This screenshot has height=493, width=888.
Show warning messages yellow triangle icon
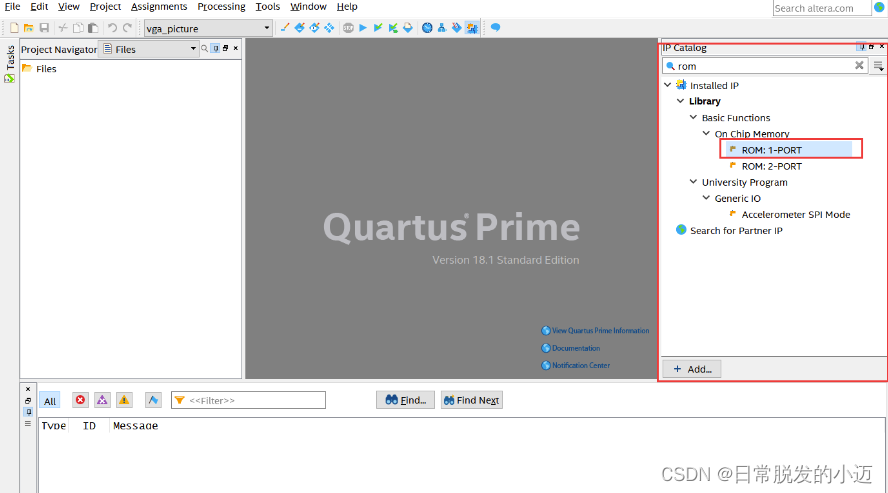click(124, 400)
